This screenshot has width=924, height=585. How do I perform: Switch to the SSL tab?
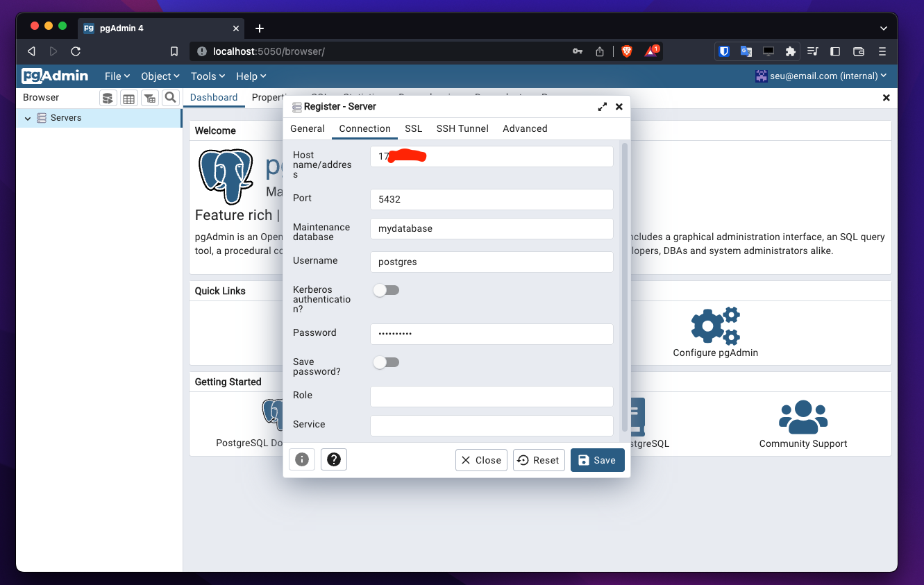[414, 128]
